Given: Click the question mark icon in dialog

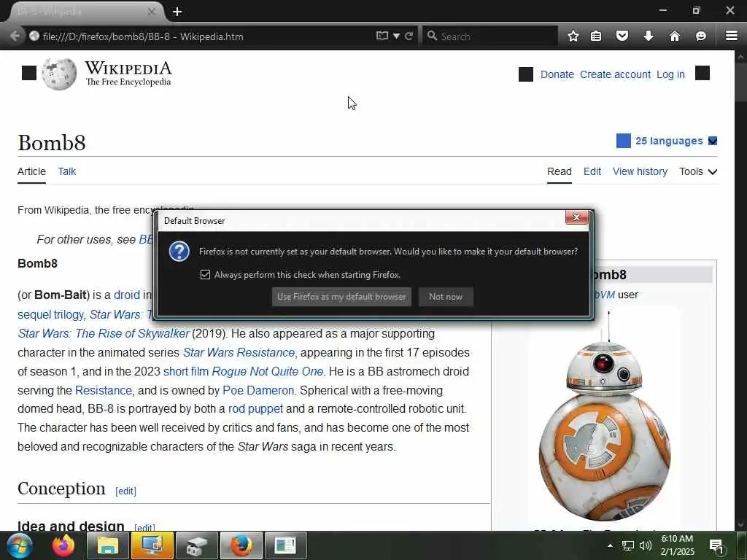Looking at the screenshot, I should tap(179, 252).
